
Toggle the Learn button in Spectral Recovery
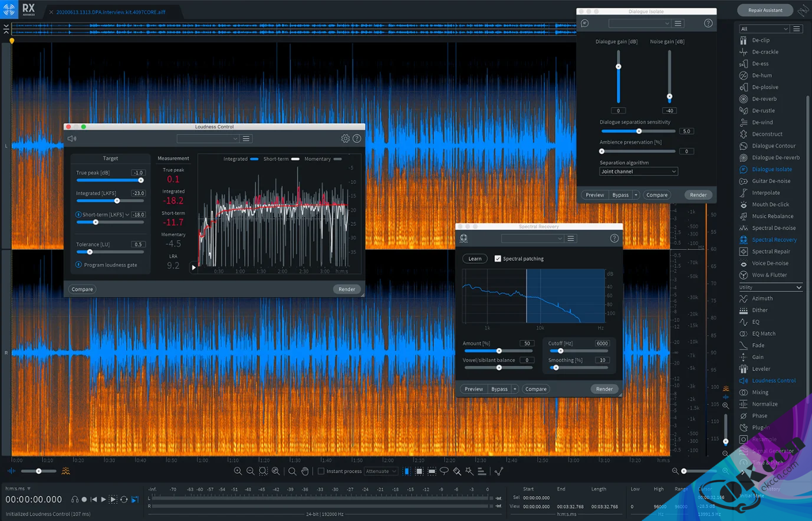[475, 258]
